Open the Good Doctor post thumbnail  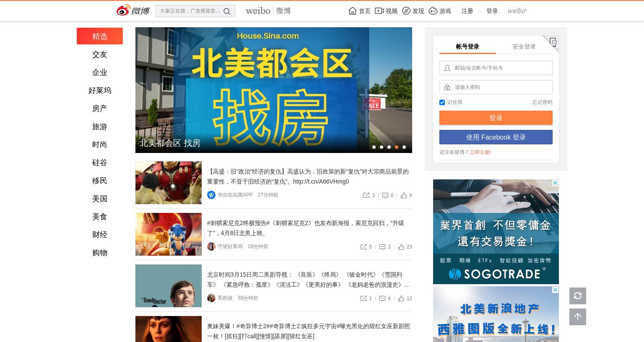[169, 286]
